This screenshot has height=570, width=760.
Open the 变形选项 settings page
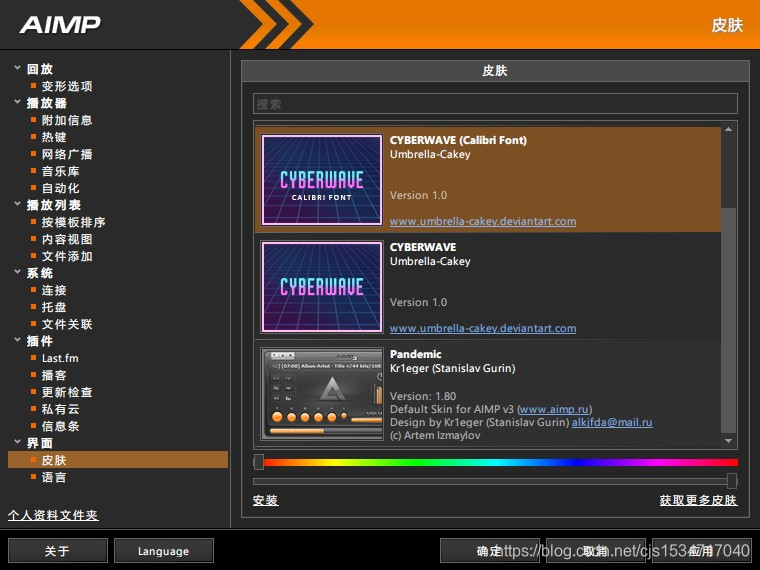coord(67,86)
